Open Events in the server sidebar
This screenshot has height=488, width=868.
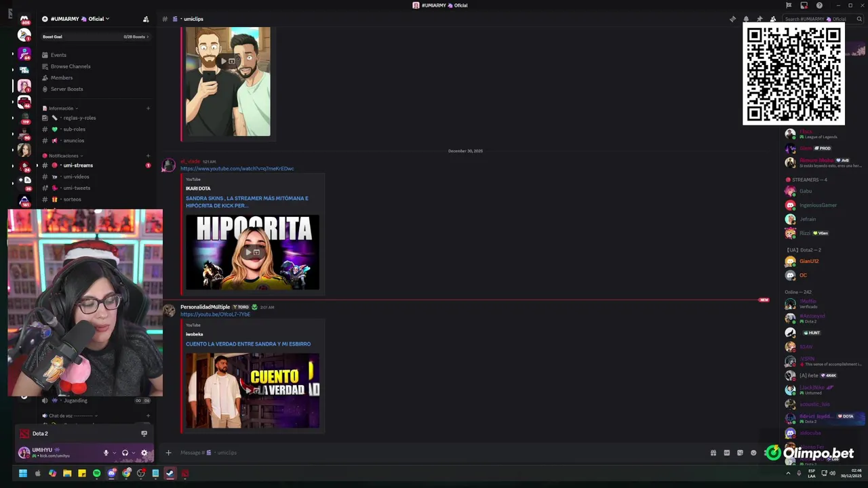pyautogui.click(x=58, y=55)
